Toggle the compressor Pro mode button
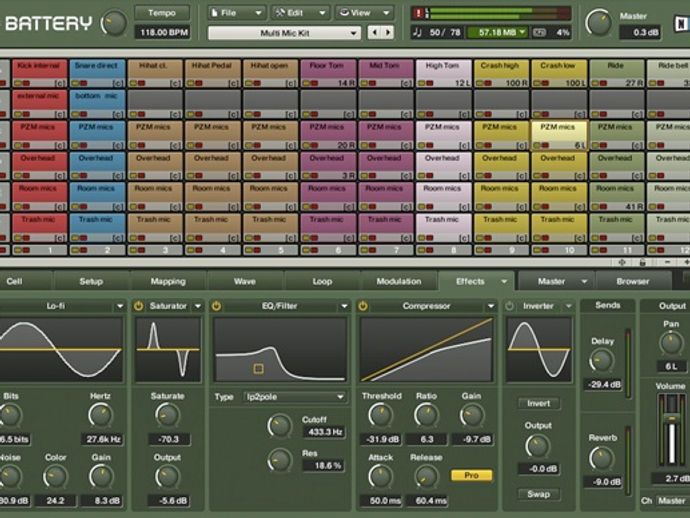The image size is (690, 518). (471, 475)
